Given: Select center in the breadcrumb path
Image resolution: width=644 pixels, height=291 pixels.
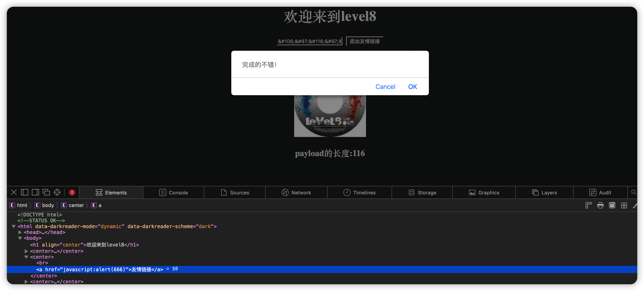Looking at the screenshot, I should click(73, 205).
